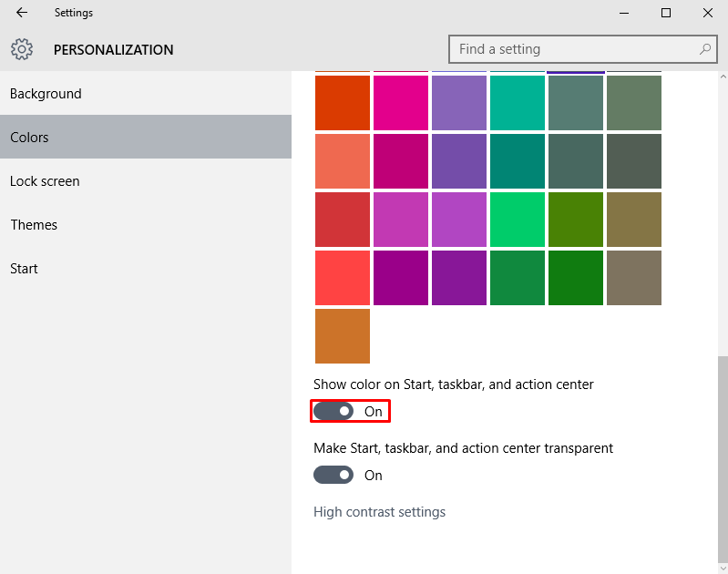Click the scrollbar down arrow
Image resolution: width=728 pixels, height=574 pixels.
(723, 569)
